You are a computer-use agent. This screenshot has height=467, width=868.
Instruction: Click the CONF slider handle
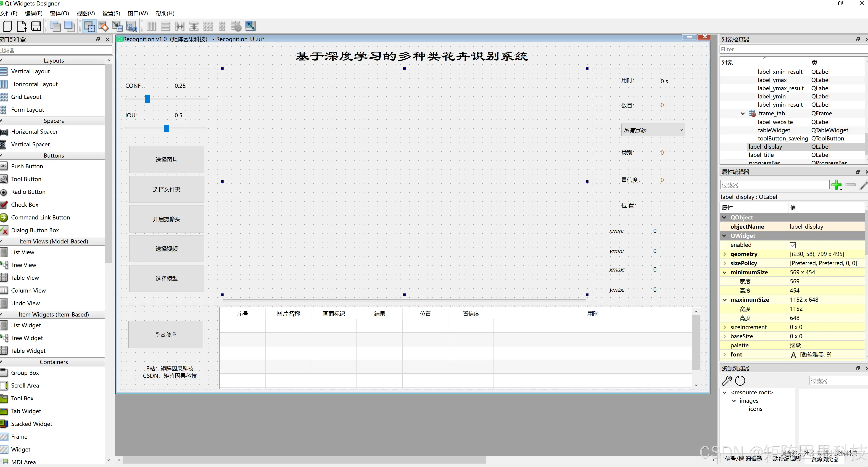click(147, 99)
